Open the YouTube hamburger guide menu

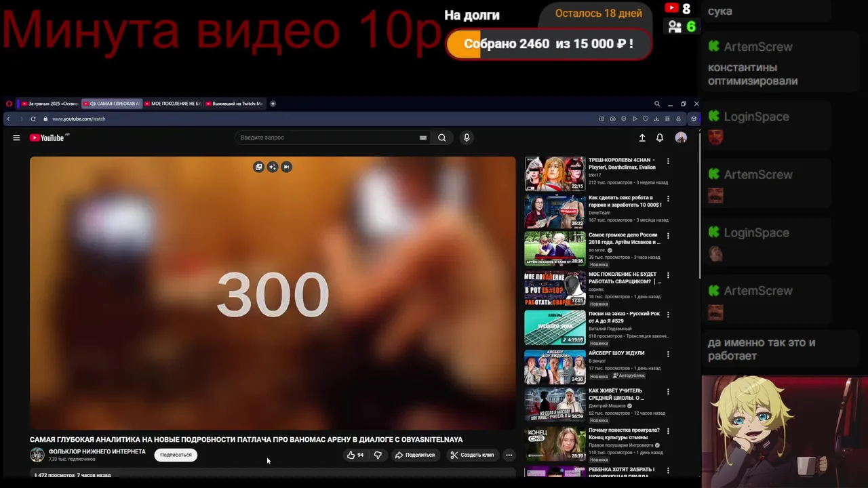(16, 138)
